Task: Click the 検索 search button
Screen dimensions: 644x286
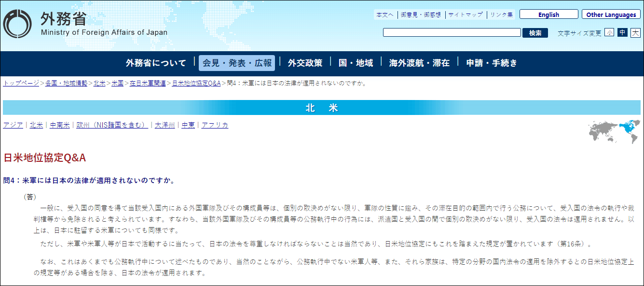Action: coord(535,33)
